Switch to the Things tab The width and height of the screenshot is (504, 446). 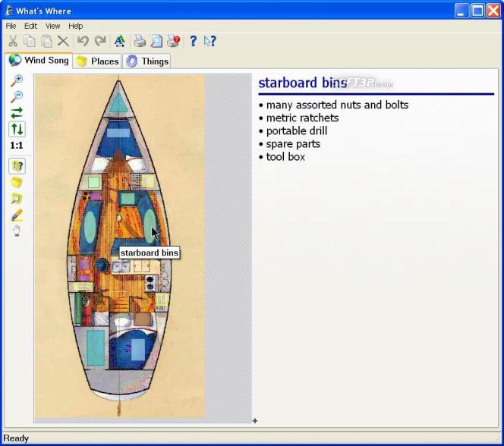[147, 61]
